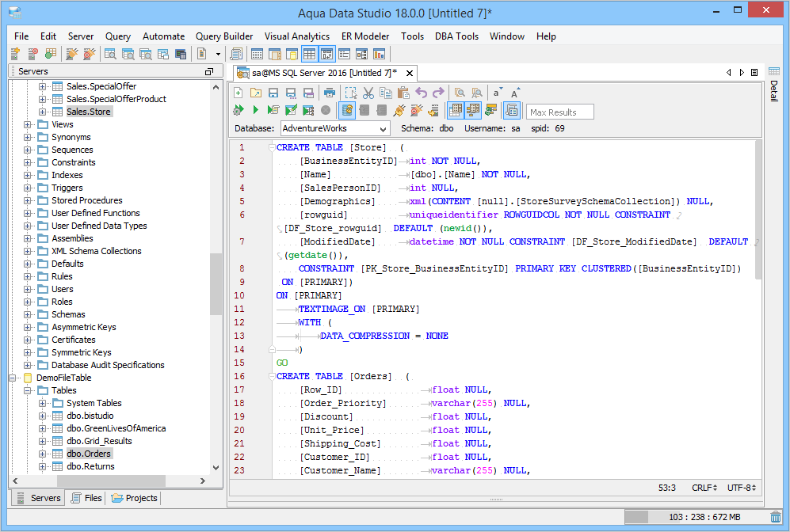Screen dimensions: 790x532
Task: Open the Database dropdown showing AdventureWorks
Action: (x=334, y=128)
